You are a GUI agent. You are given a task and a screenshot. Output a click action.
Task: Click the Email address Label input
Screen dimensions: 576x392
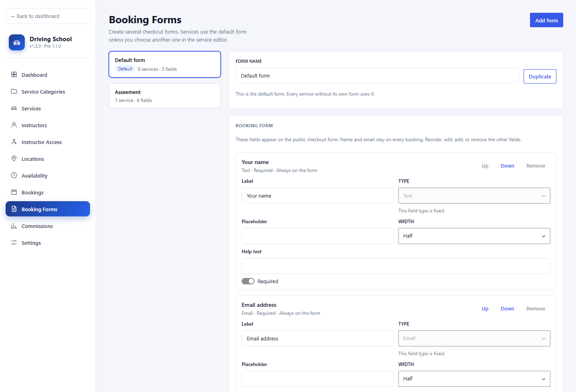tap(318, 338)
